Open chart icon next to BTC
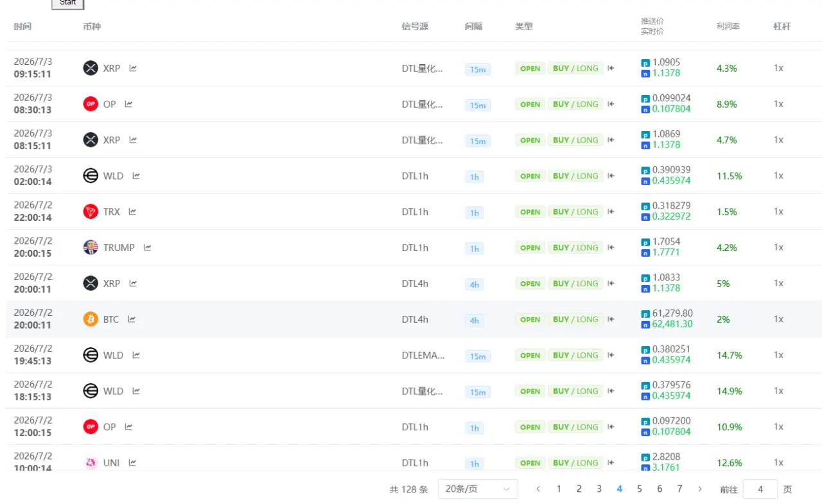This screenshot has width=822, height=504. [x=132, y=319]
